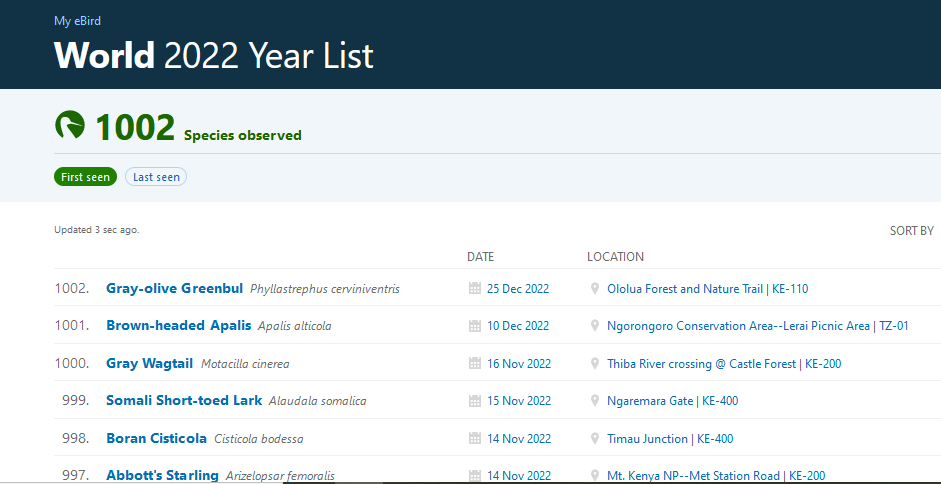Click the eBird species count logo icon
Screen dimensions: 941x484
tap(70, 126)
